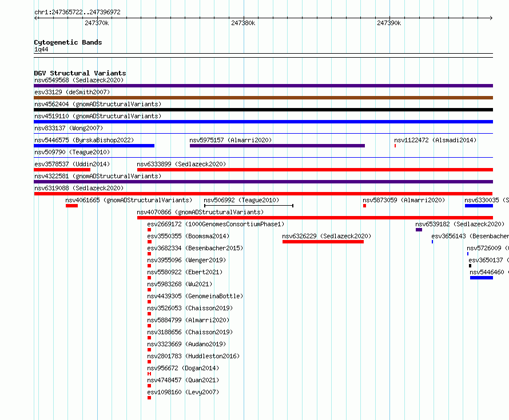Select the red nsv6326229 variant bar

tap(323, 242)
